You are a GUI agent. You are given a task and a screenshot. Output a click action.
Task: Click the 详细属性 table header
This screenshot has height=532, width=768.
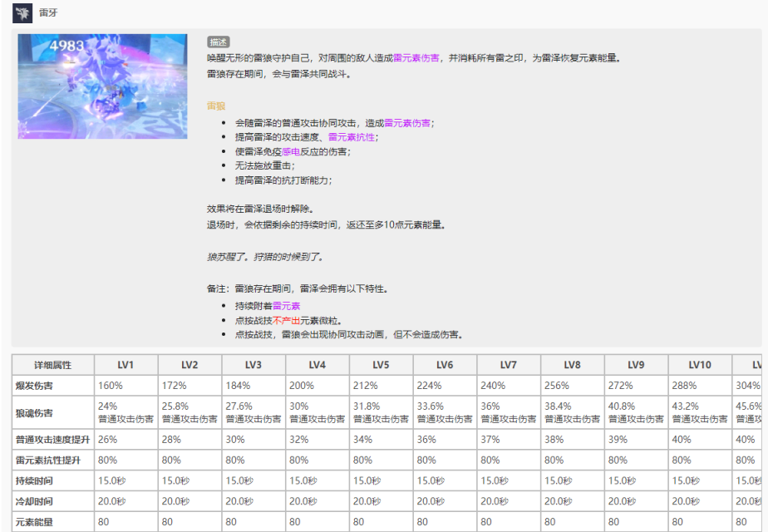52,366
